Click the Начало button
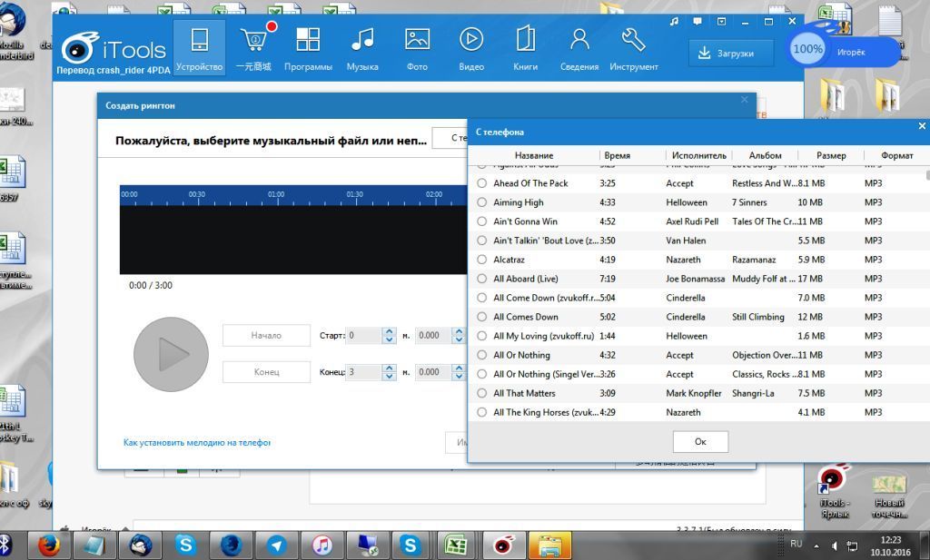The image size is (930, 560). [266, 336]
